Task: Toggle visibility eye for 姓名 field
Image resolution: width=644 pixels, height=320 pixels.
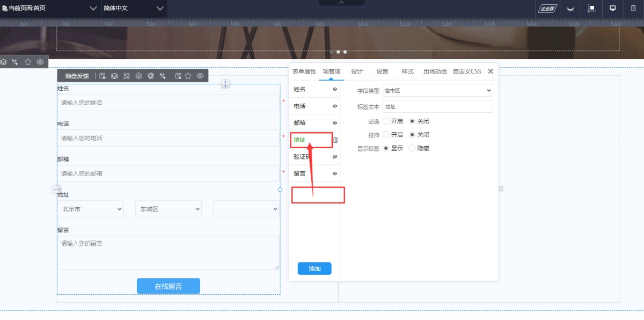Action: point(335,89)
